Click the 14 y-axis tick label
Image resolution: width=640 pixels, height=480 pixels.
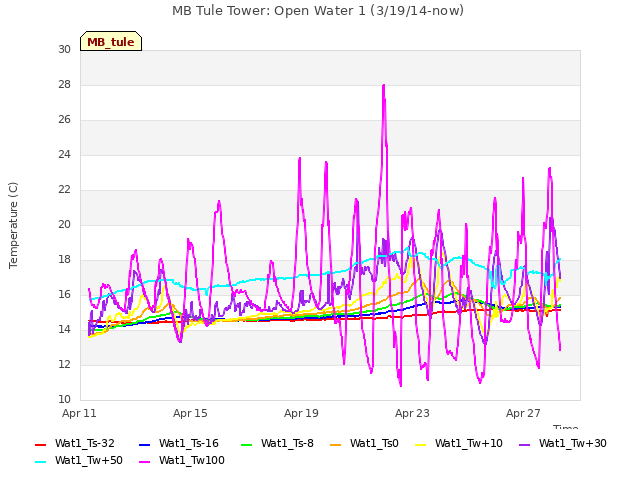point(64,329)
